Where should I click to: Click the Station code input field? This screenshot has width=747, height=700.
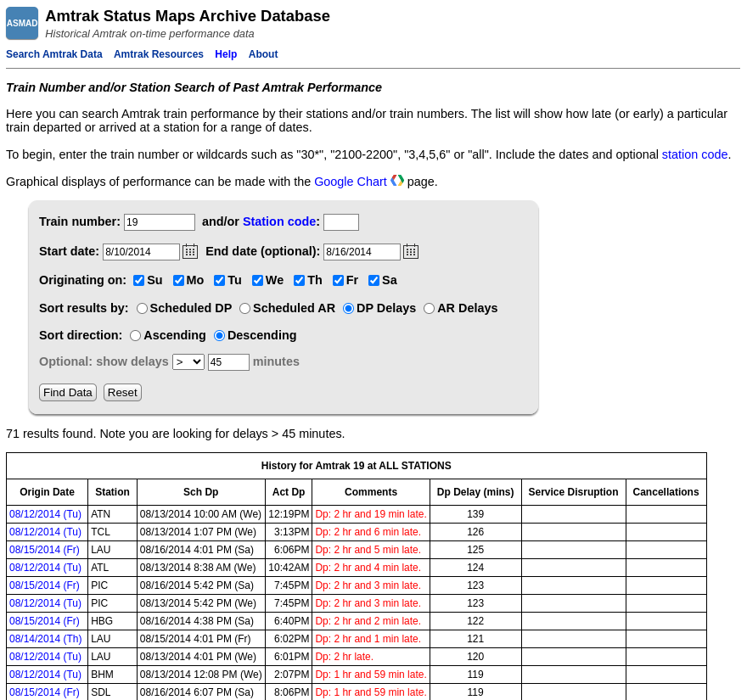tap(341, 222)
